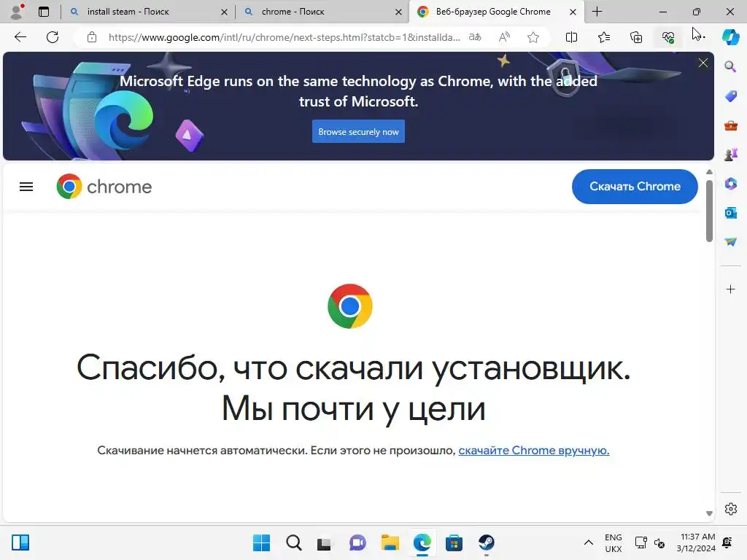Open sidebar Microsoft 365 icon
The image size is (747, 560).
[730, 184]
